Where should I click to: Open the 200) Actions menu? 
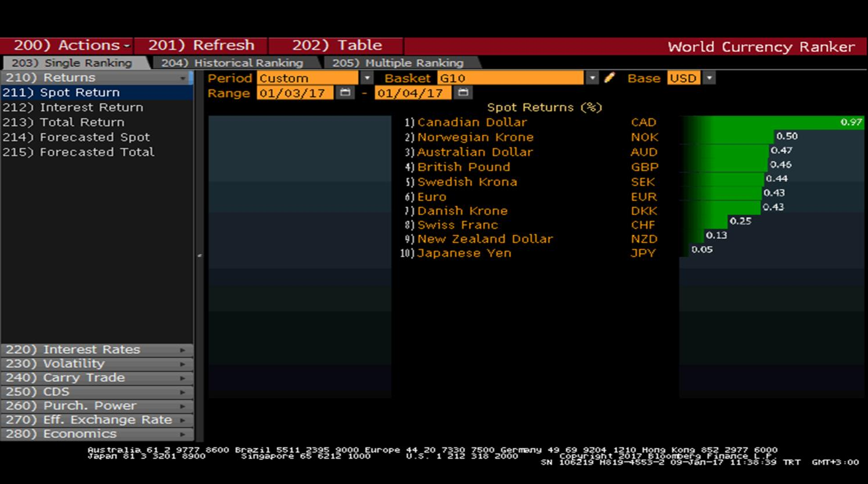click(67, 45)
